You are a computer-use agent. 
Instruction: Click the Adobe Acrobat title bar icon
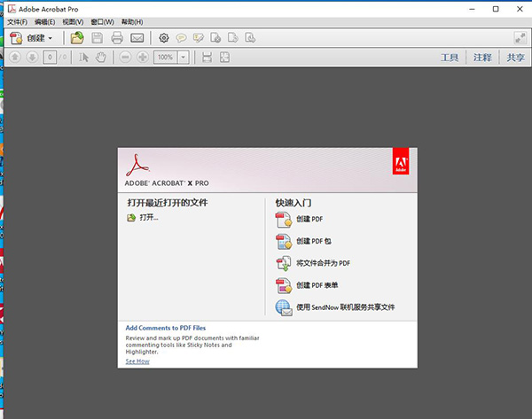pos(12,9)
